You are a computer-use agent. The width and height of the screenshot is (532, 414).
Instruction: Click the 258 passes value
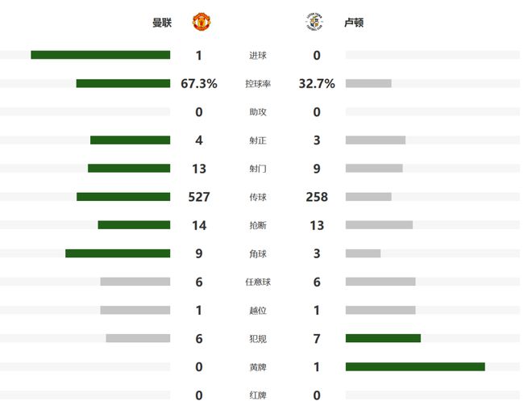coord(317,197)
